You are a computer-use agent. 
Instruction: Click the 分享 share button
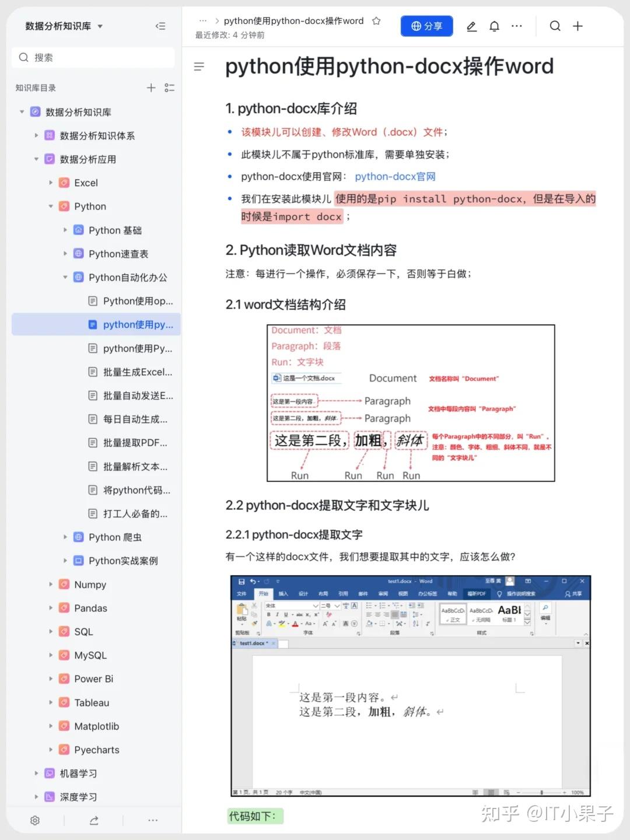coord(426,26)
